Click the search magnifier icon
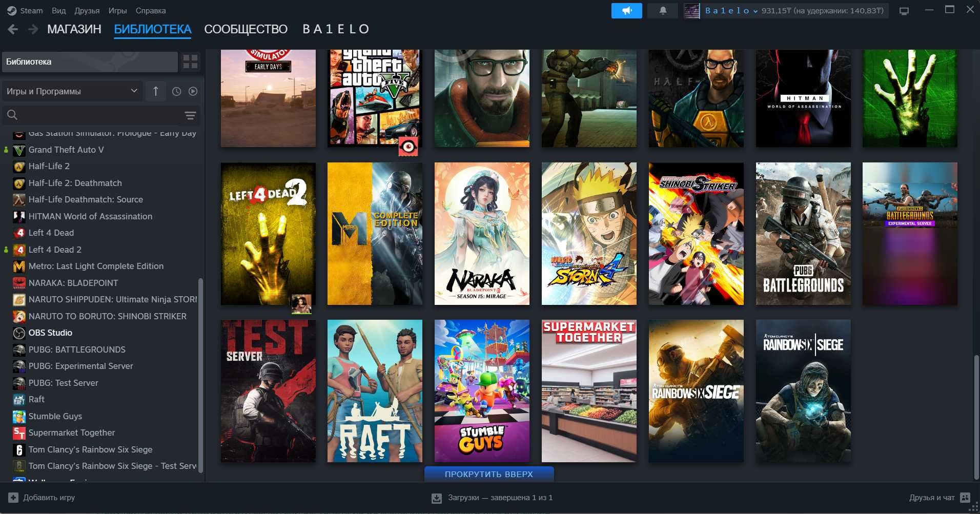This screenshot has width=980, height=514. [x=12, y=115]
